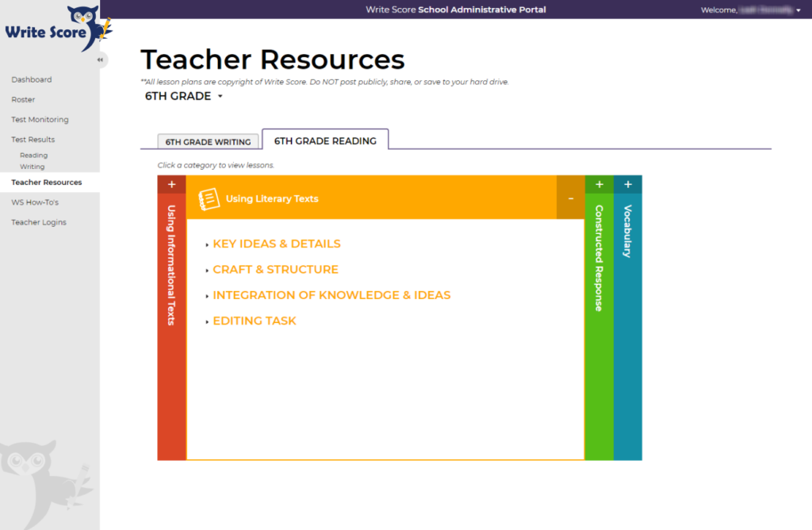Switch to 6TH GRADE WRITING tab
The width and height of the screenshot is (812, 530).
(x=208, y=141)
